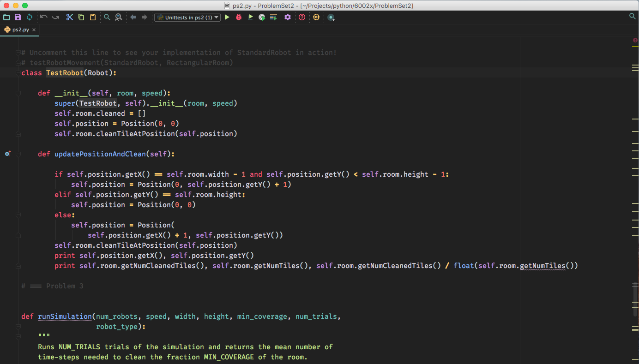The height and width of the screenshot is (364, 639).
Task: Open the Unittests in ps2 (1) configuration dropdown
Action: click(x=187, y=18)
